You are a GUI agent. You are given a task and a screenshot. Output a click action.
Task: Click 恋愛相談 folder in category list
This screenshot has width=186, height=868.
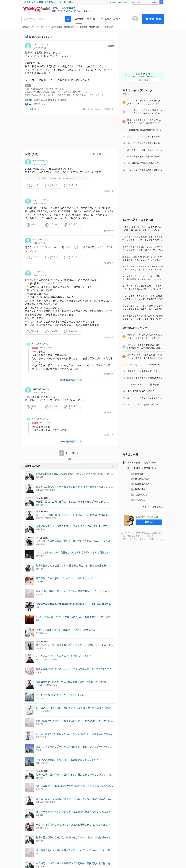(137, 474)
